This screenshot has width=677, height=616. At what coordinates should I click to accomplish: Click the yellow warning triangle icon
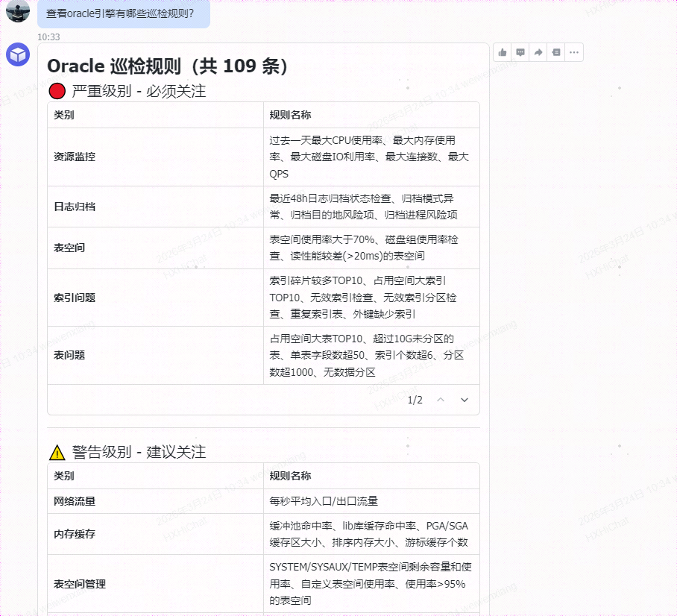tap(57, 452)
